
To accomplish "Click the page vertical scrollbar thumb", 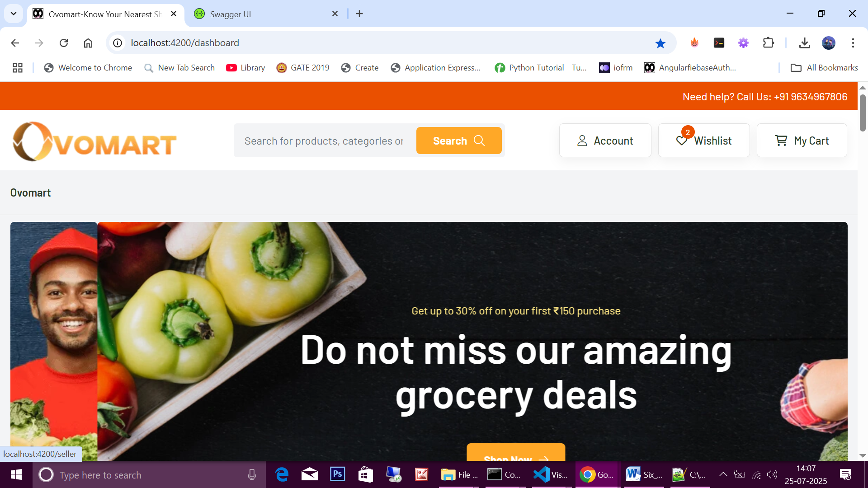I will (x=863, y=113).
